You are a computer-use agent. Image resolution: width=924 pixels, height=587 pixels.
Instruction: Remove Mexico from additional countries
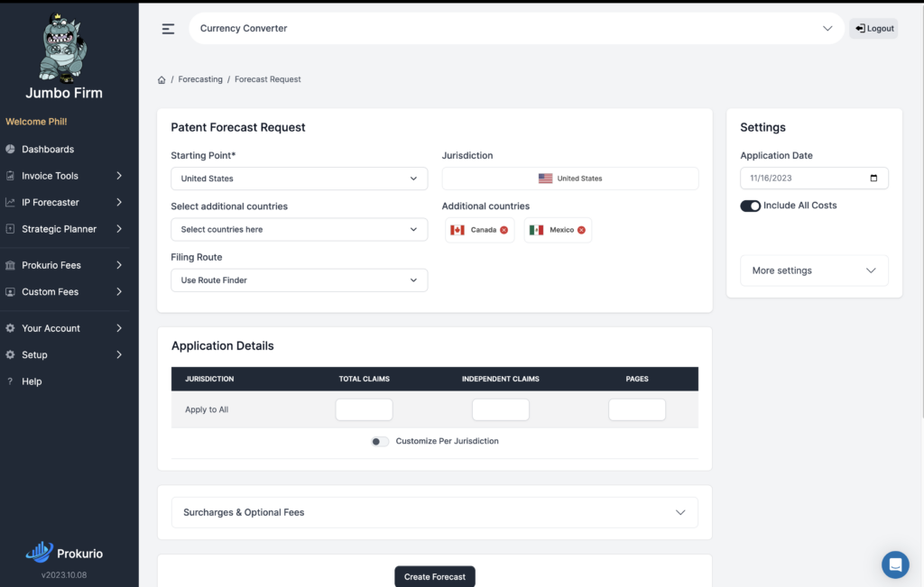pos(582,230)
